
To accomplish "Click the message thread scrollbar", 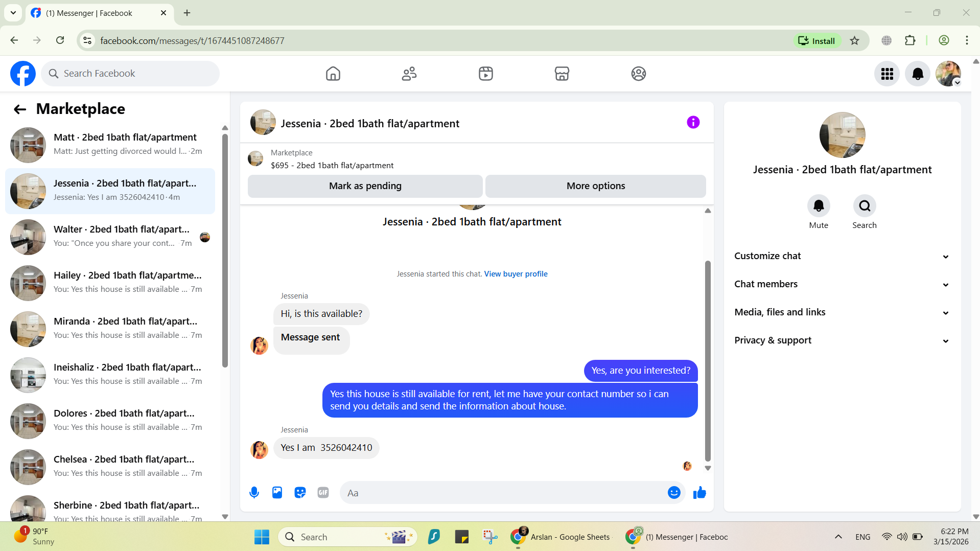I will click(x=708, y=360).
